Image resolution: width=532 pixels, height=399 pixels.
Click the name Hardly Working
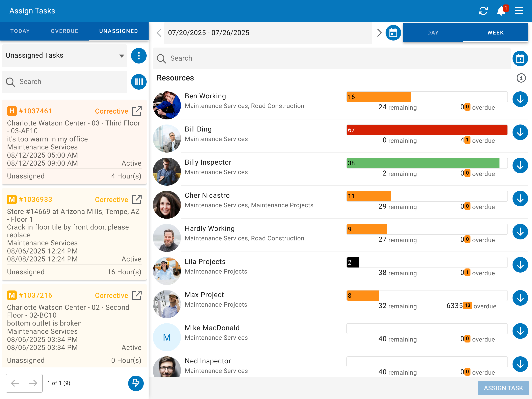(x=210, y=228)
